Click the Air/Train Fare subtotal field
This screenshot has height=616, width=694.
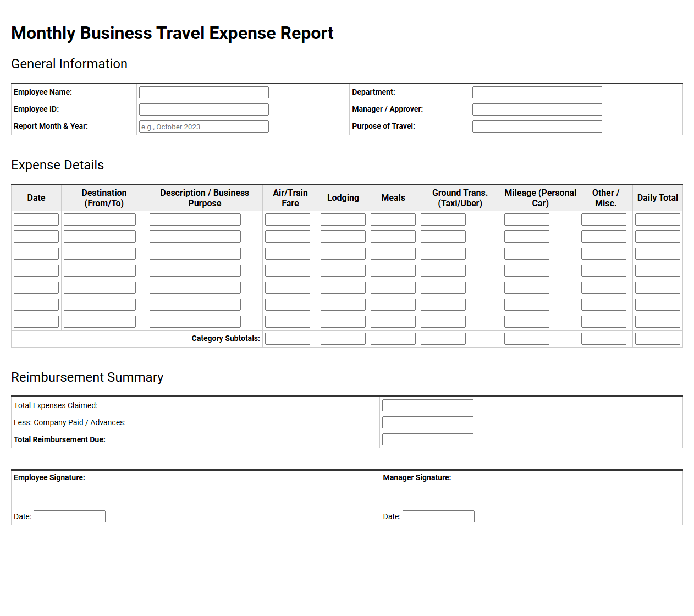click(x=288, y=339)
